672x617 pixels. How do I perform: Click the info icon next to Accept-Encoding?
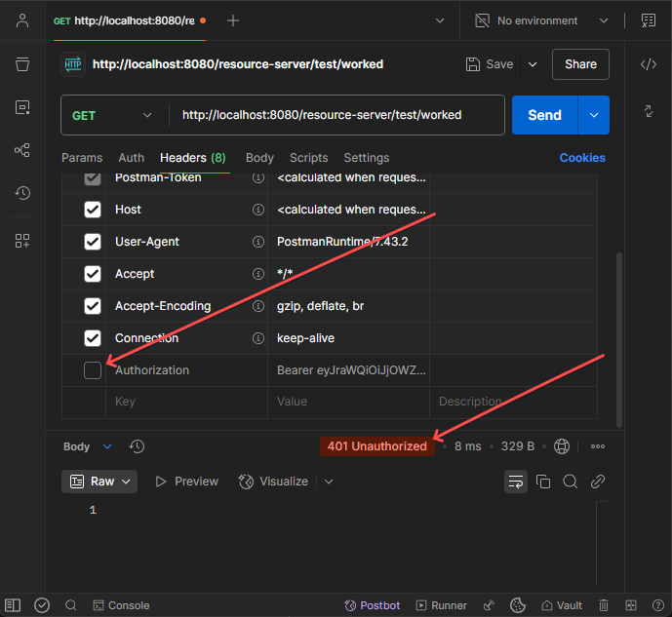click(258, 306)
